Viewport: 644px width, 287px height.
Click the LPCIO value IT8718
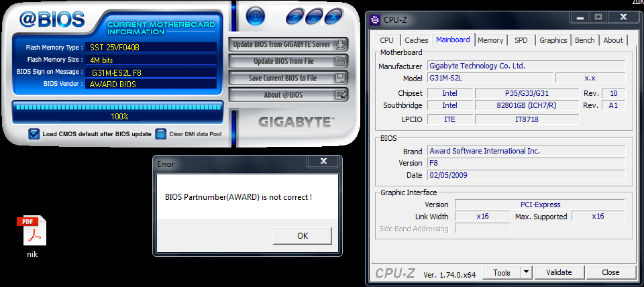click(527, 119)
